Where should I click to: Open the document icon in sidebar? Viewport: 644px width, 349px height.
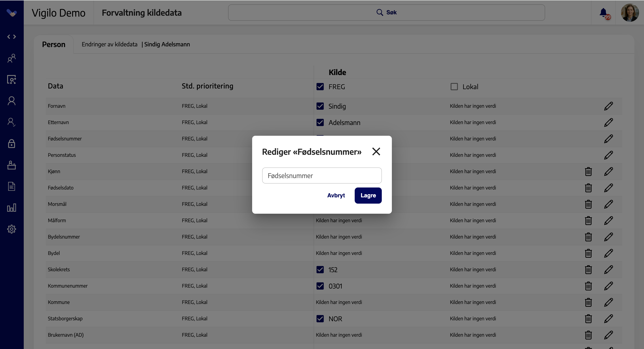[11, 186]
